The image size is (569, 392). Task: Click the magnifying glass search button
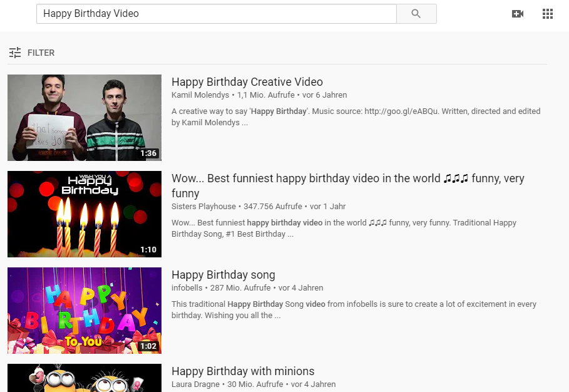(416, 14)
